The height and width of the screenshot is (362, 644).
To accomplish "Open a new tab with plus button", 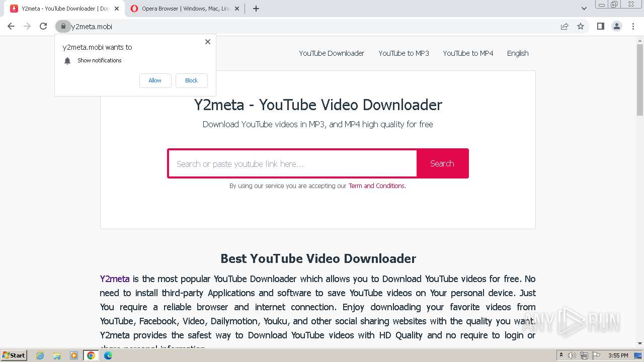I will (256, 9).
